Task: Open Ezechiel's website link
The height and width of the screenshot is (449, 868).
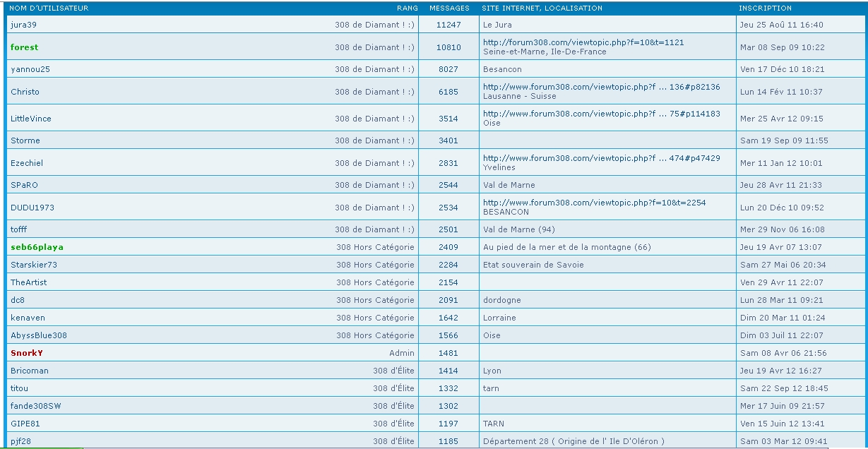Action: [601, 158]
